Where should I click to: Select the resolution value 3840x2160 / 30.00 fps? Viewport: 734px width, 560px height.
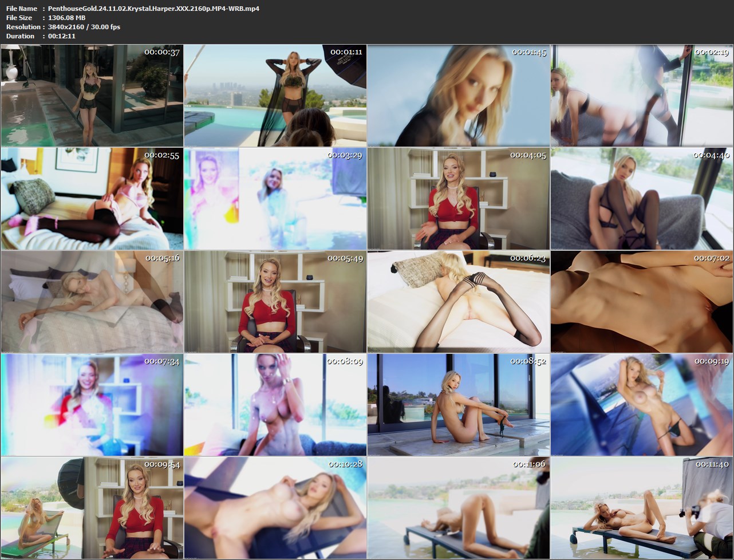[84, 27]
